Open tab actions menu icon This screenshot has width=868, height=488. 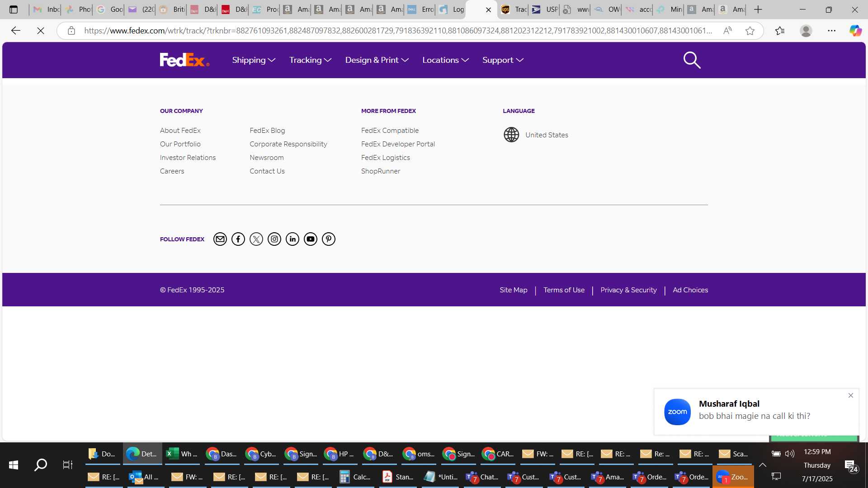14,9
